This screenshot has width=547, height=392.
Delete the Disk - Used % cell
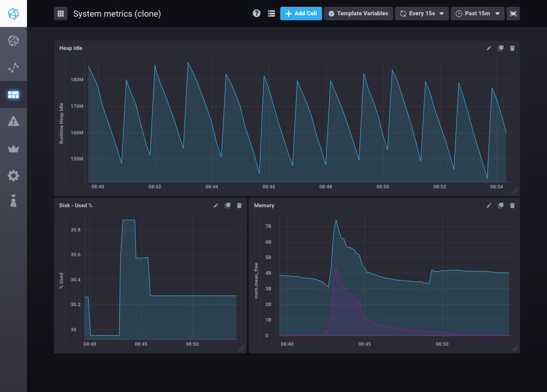(x=239, y=205)
